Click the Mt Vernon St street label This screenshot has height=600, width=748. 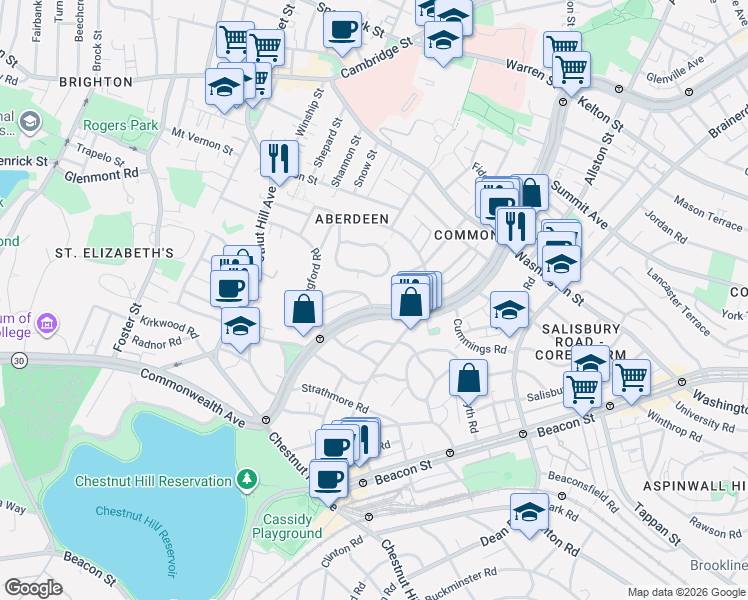pyautogui.click(x=202, y=141)
